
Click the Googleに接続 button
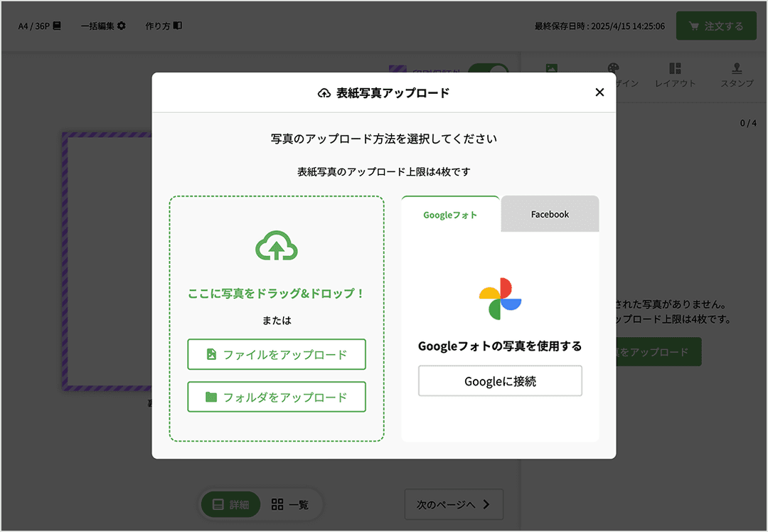pyautogui.click(x=499, y=381)
